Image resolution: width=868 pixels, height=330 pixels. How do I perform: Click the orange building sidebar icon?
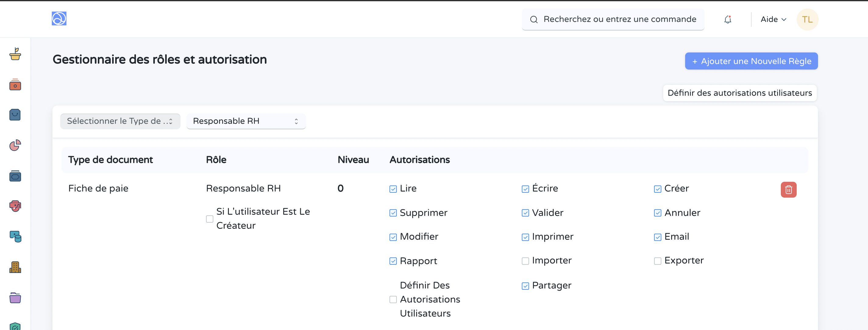coord(15,267)
